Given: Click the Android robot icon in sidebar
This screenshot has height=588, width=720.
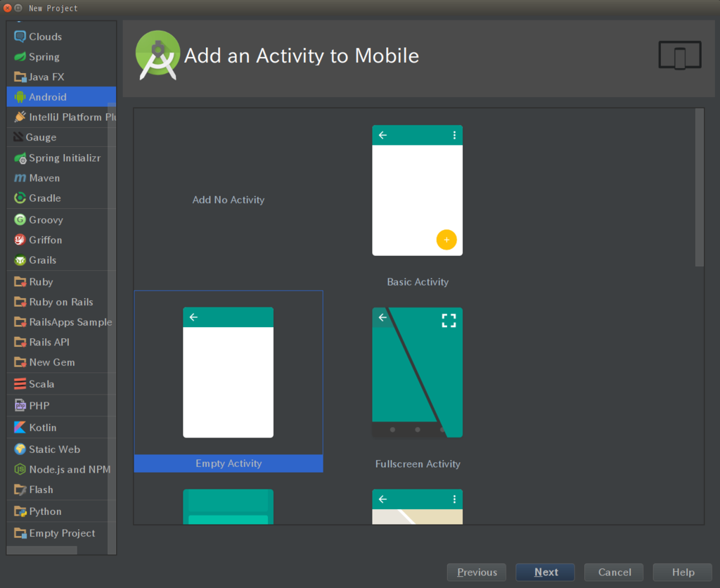Looking at the screenshot, I should point(20,97).
